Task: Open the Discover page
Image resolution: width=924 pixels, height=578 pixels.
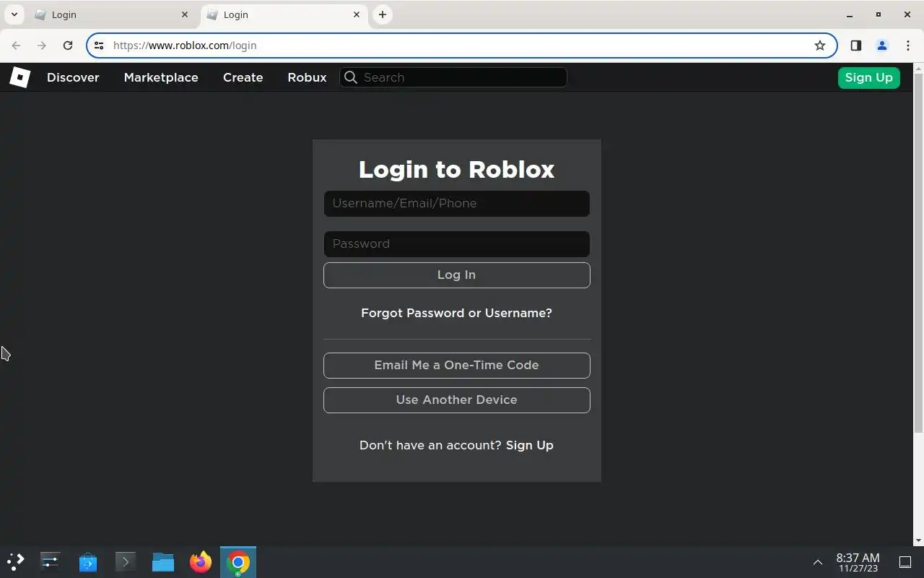Action: (x=73, y=77)
